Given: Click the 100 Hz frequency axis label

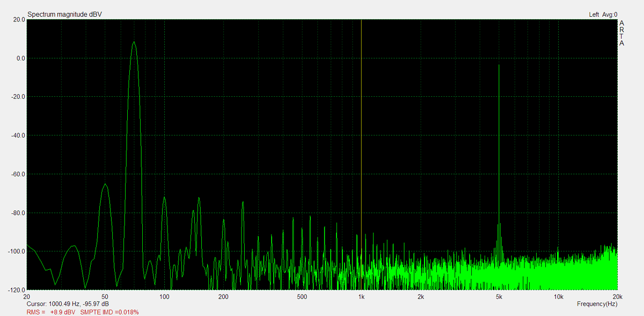Looking at the screenshot, I should click(164, 297).
